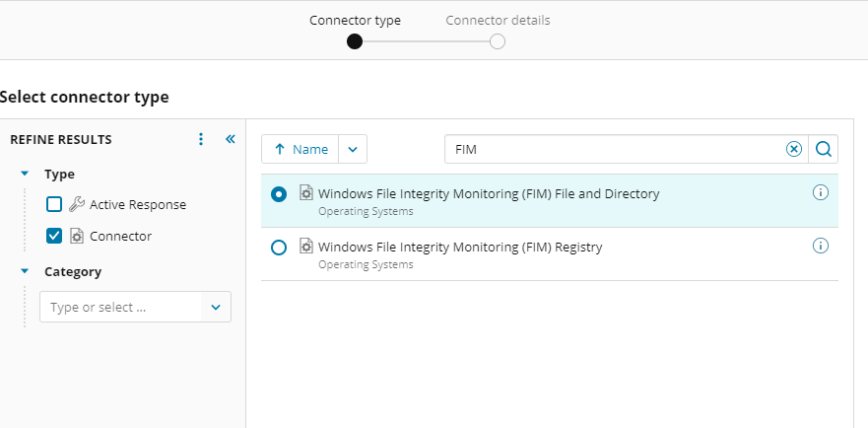Viewport: 868px width, 428px height.
Task: Open the sort options dropdown arrow
Action: (x=353, y=149)
